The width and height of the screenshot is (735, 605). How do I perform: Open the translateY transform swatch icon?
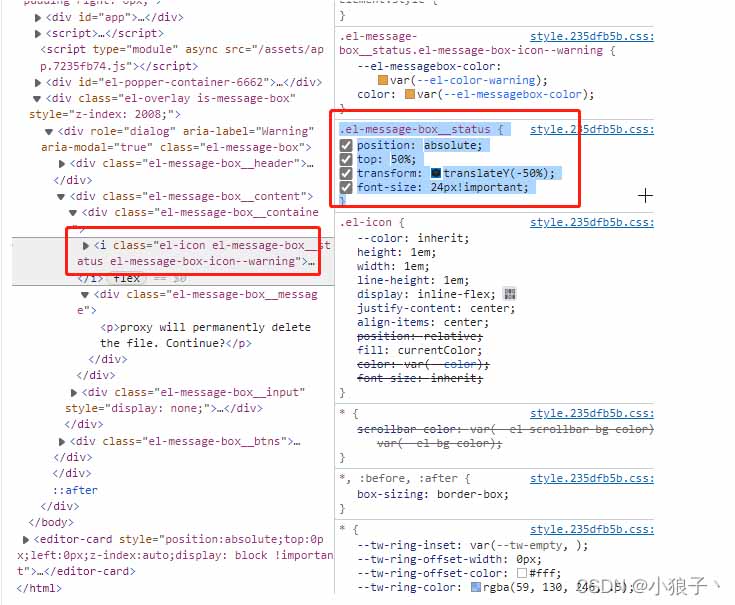pos(436,173)
